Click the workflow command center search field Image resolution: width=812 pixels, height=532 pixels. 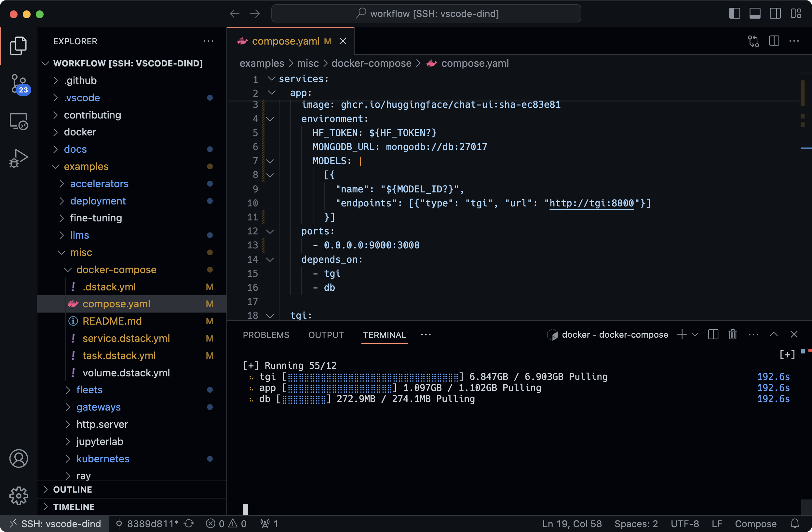pyautogui.click(x=426, y=14)
